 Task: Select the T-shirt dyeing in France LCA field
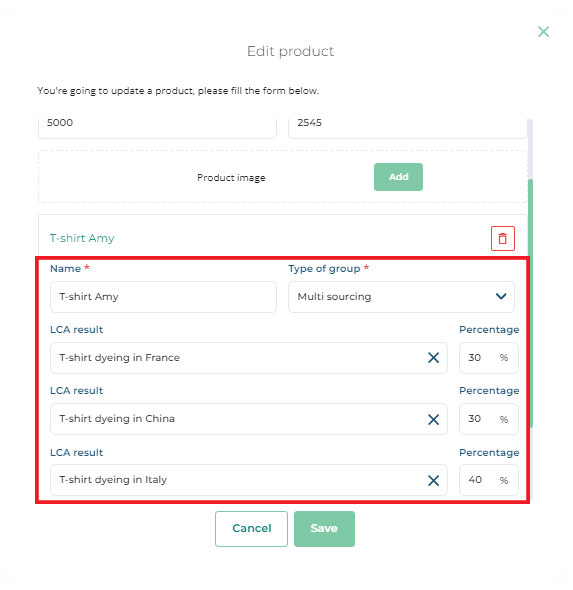tap(249, 358)
